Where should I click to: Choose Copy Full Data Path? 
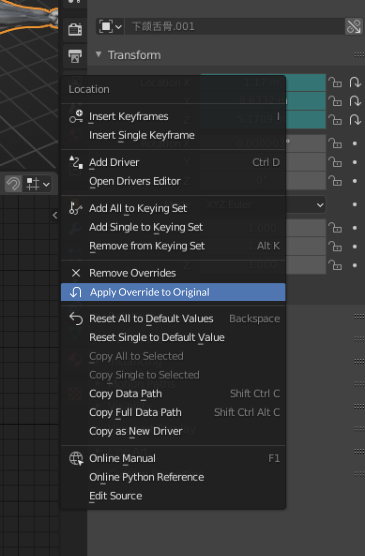pyautogui.click(x=173, y=412)
